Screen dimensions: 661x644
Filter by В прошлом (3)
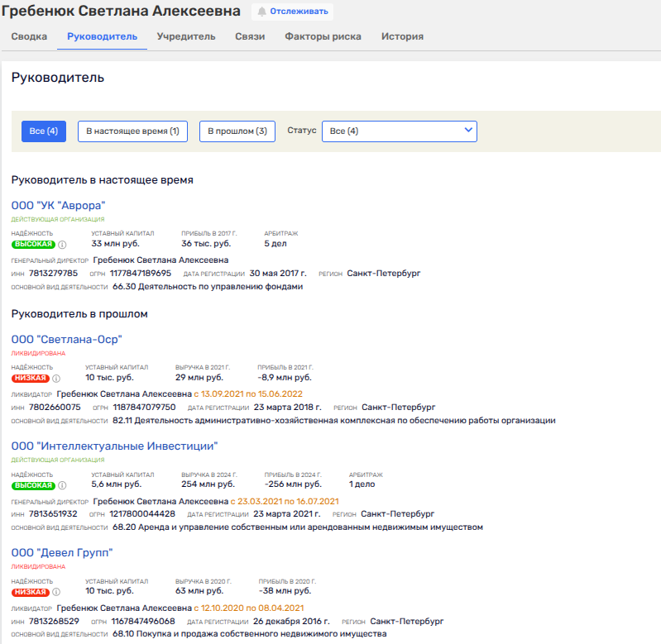237,131
